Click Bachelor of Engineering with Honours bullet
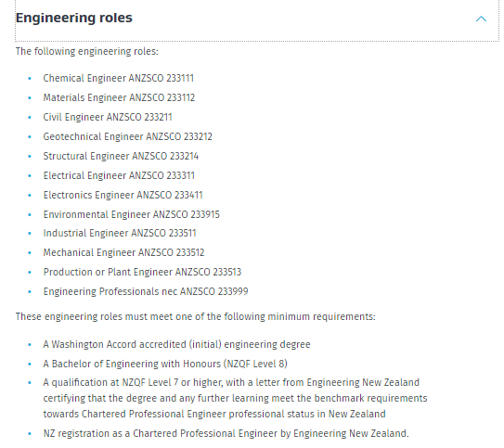Viewport: 504px width, 448px height. 165,364
